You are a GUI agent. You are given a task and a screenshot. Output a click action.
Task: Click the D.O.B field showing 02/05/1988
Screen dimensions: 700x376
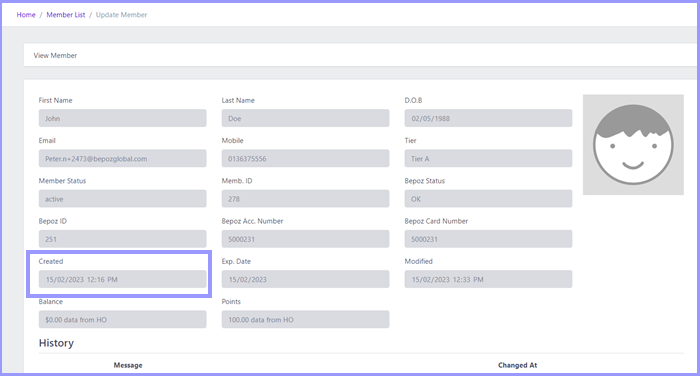[488, 118]
